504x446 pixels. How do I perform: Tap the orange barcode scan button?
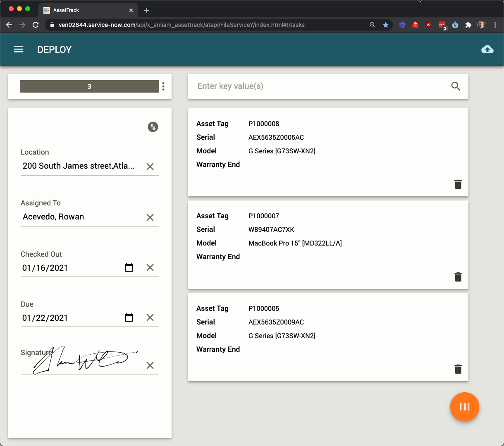[x=464, y=407]
